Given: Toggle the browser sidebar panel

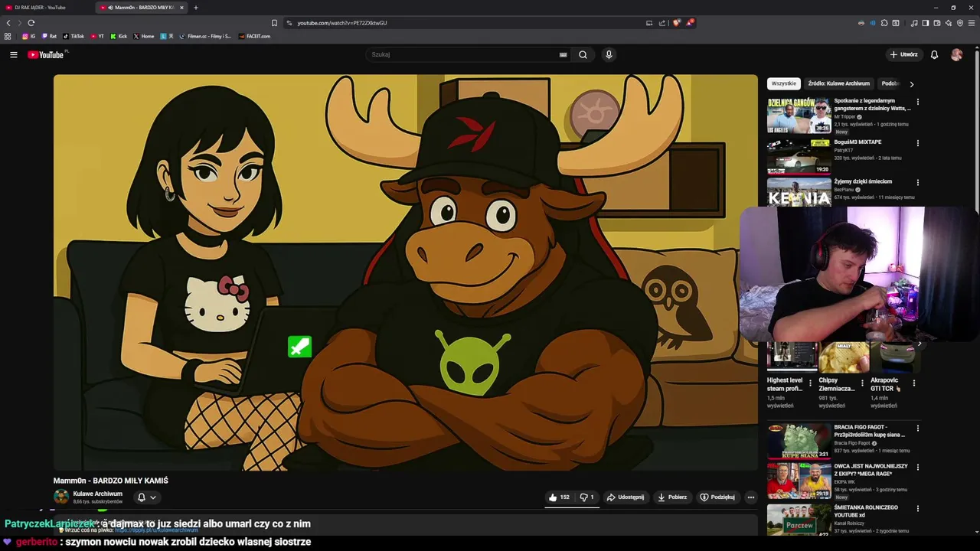Looking at the screenshot, I should pos(926,23).
